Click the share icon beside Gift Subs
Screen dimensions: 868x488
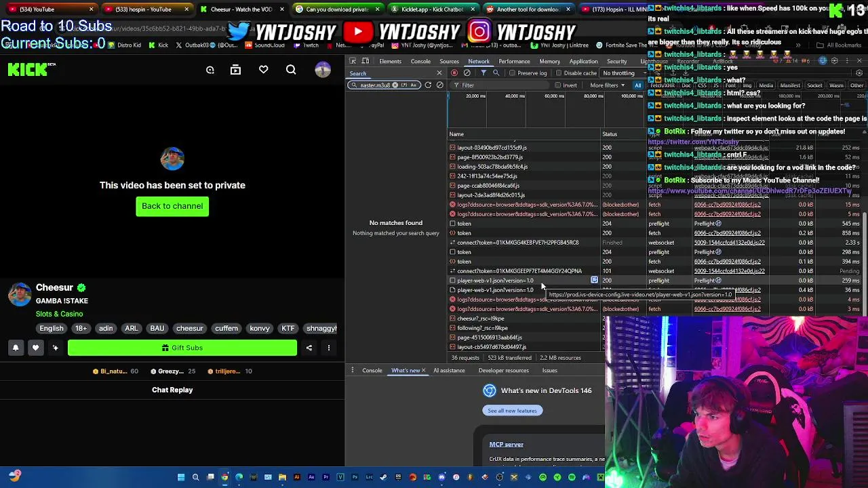pos(309,348)
